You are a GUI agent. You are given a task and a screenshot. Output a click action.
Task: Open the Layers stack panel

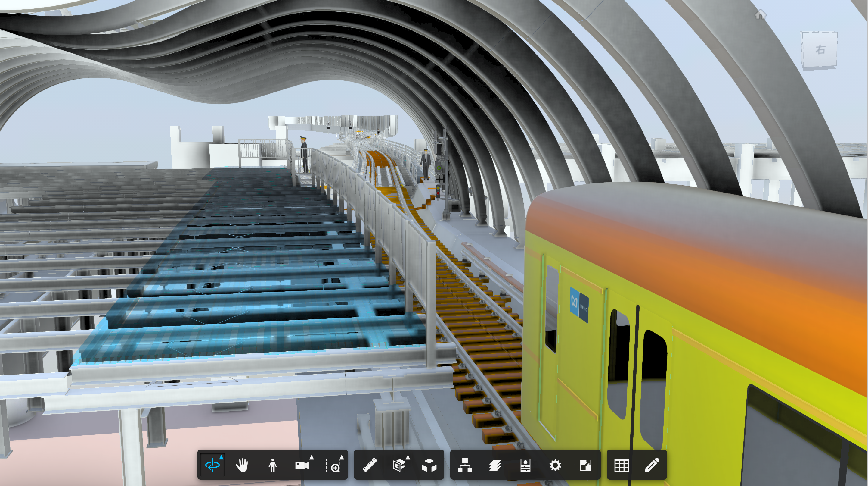coord(495,465)
